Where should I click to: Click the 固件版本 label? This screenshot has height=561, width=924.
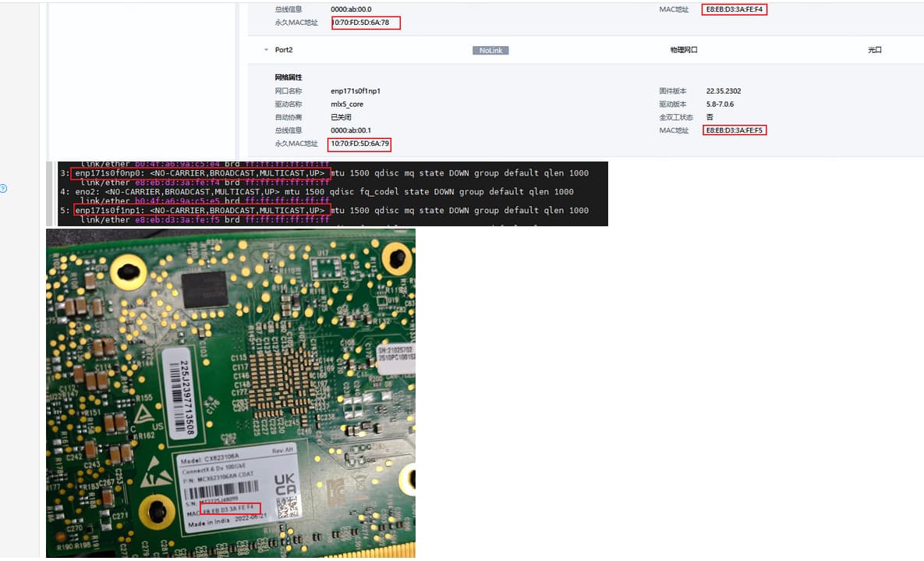672,91
